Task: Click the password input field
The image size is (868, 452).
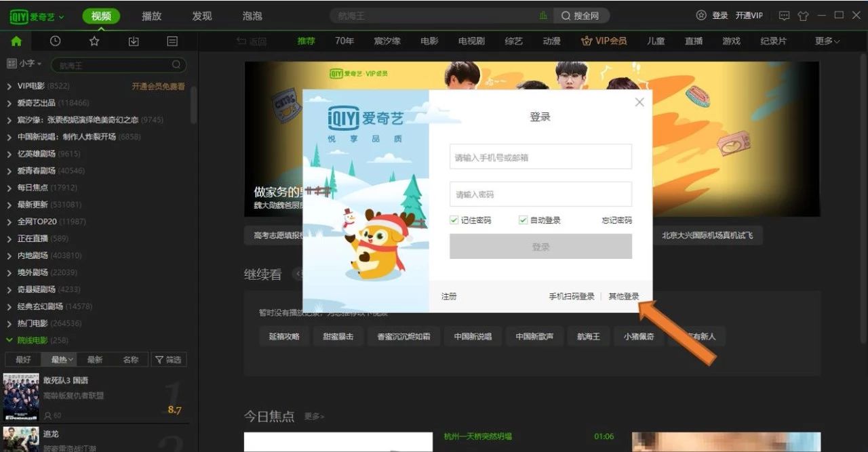Action: [x=540, y=194]
